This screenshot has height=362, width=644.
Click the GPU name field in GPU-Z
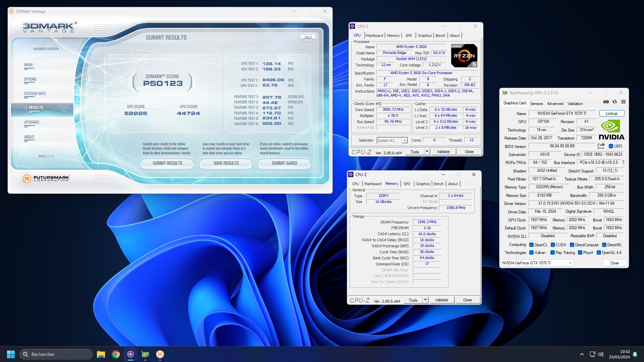pyautogui.click(x=562, y=113)
